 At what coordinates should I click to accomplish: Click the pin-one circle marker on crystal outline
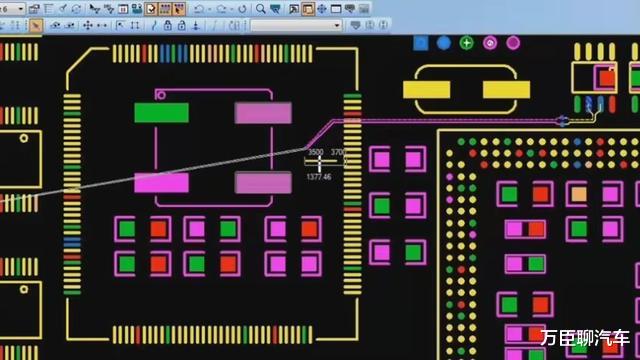[x=161, y=96]
